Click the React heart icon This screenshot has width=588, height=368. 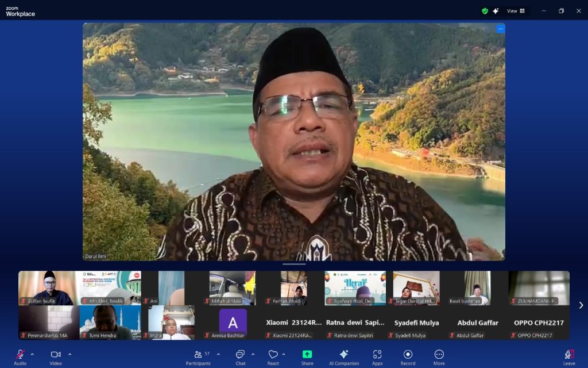click(x=273, y=355)
